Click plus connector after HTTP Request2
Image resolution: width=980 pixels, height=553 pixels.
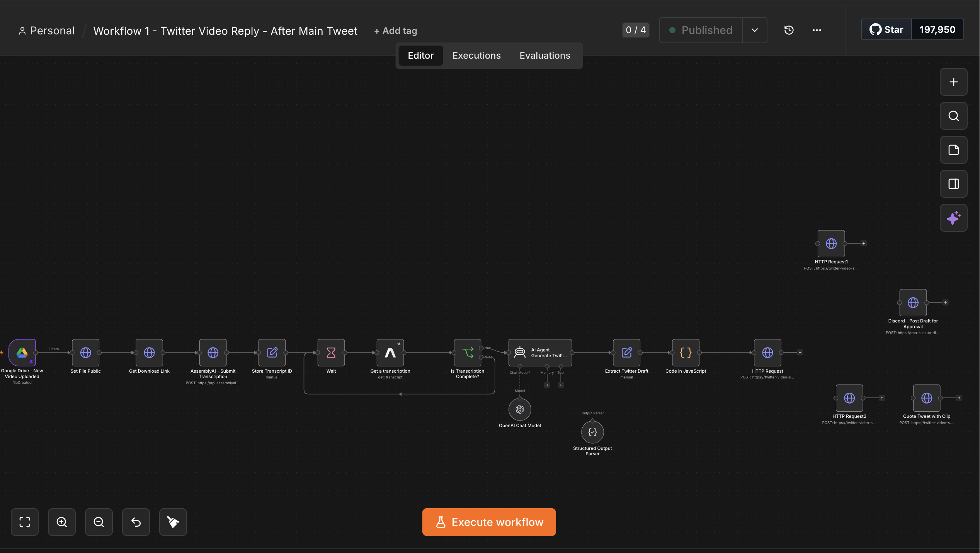(x=882, y=398)
